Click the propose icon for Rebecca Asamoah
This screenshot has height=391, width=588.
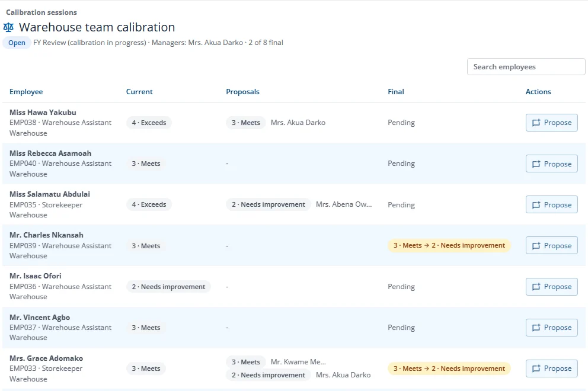536,164
